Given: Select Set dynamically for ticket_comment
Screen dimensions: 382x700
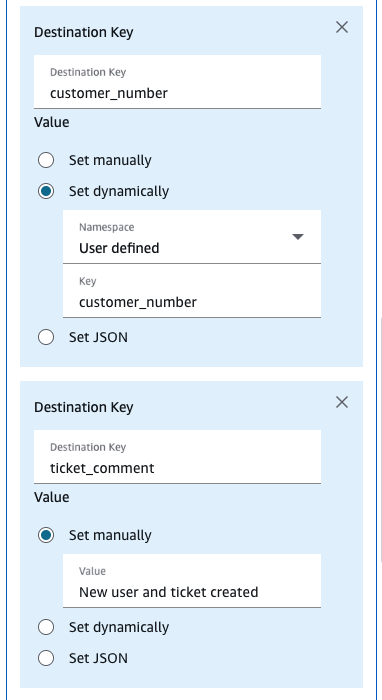Looking at the screenshot, I should coord(46,627).
